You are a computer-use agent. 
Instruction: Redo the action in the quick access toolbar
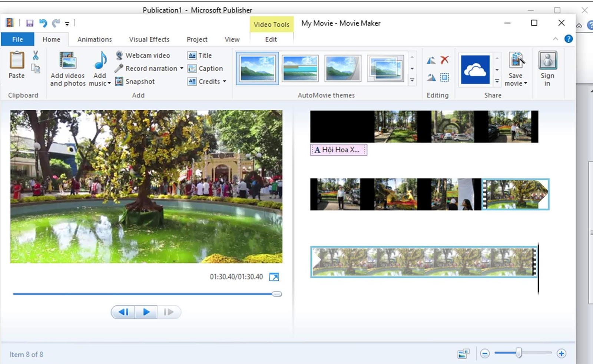pos(56,23)
